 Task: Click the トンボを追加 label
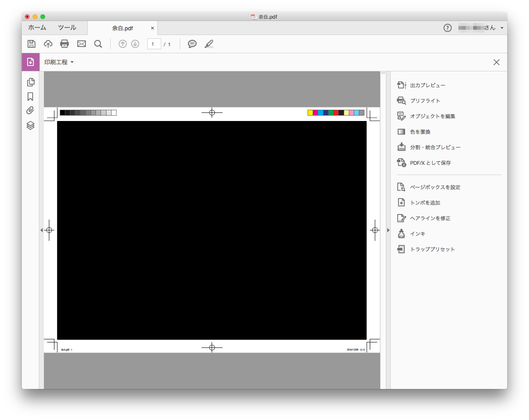(x=425, y=202)
